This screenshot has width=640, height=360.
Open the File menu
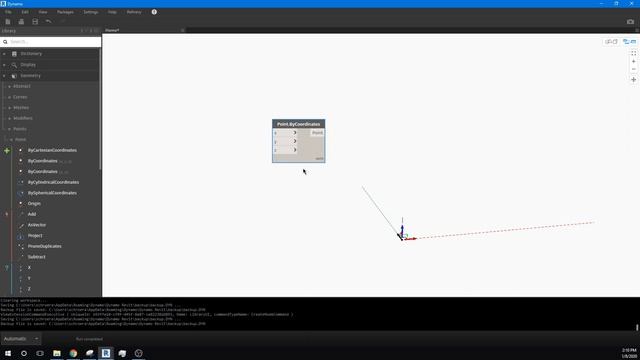(x=8, y=12)
